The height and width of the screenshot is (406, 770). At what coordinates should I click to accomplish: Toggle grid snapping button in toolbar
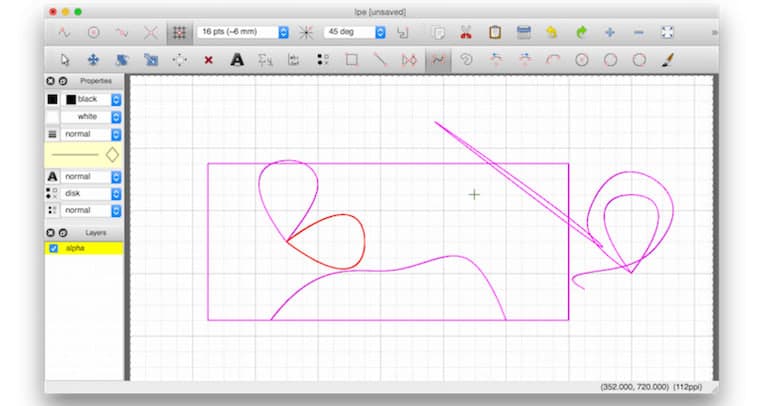pos(180,32)
